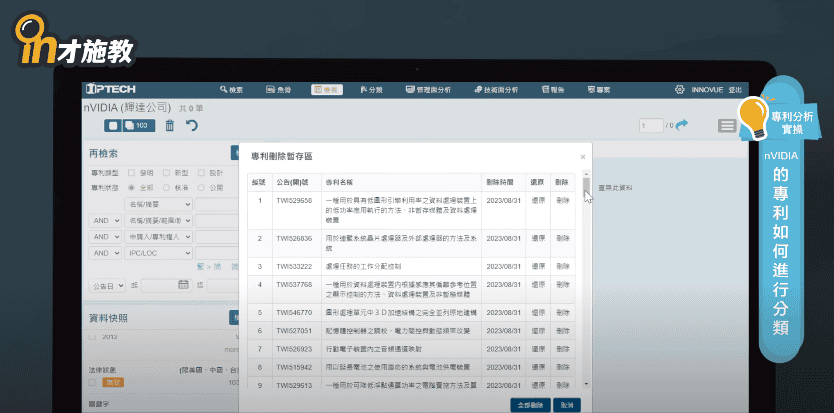Screen dimensions: 834x413
Task: Click the 103 selected patents badge
Action: coord(141,125)
